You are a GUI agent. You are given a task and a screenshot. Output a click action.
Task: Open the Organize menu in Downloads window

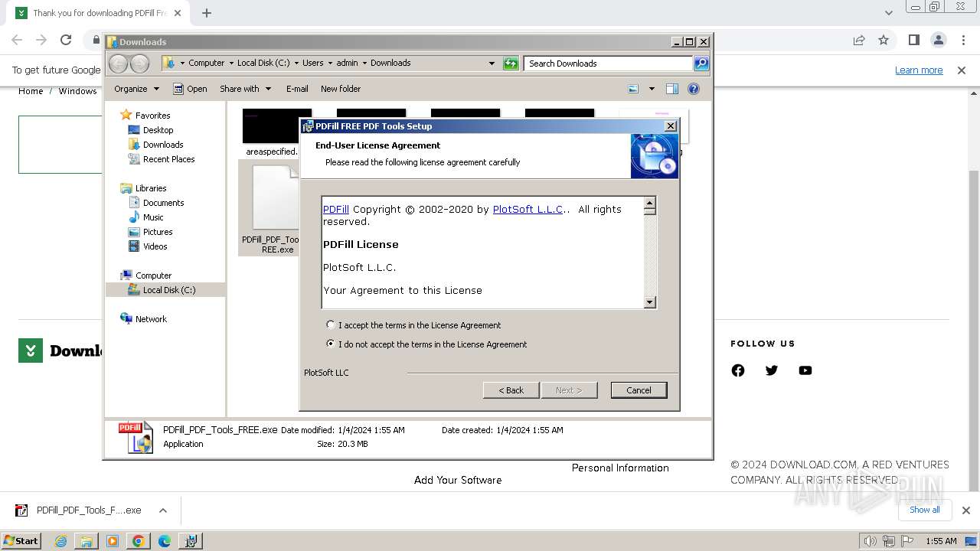point(136,89)
